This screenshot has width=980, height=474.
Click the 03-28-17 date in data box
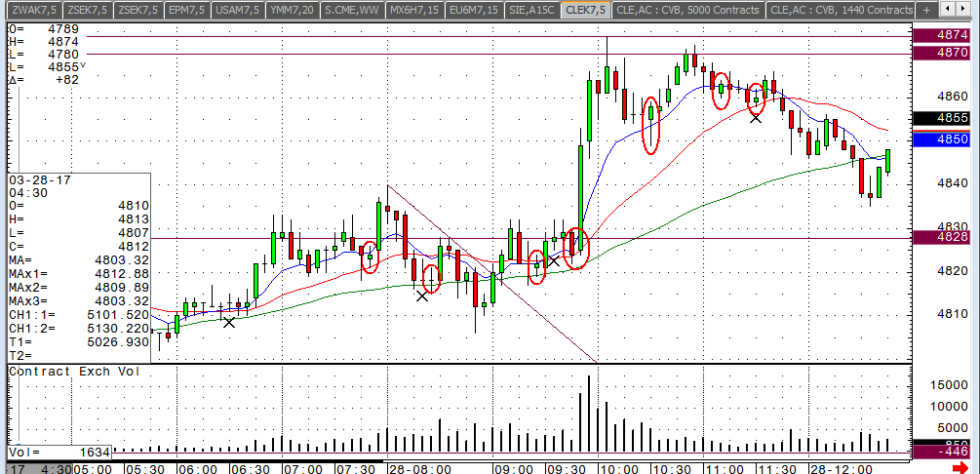(41, 180)
